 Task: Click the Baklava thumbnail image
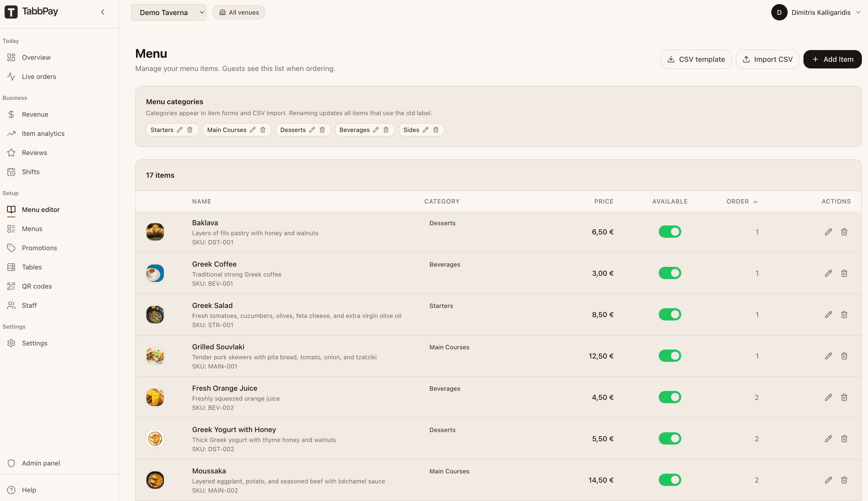(155, 232)
